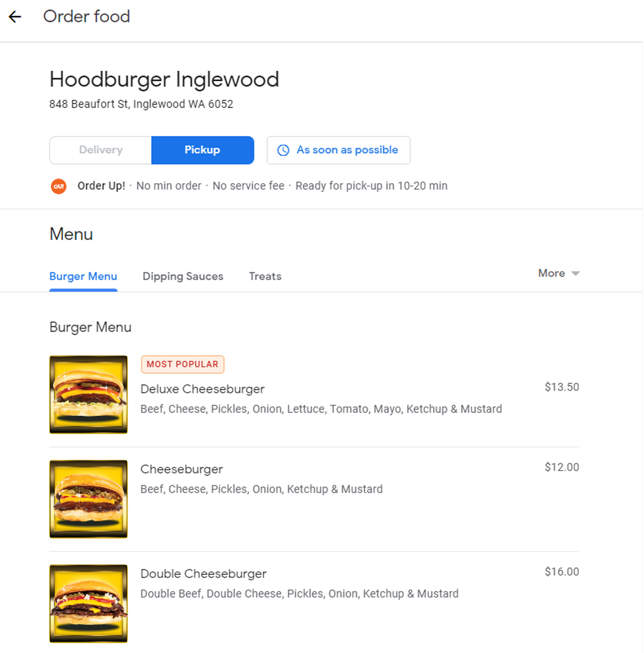644x653 pixels.
Task: Open the Double Cheeseburger photo thumbnail
Action: (x=88, y=603)
